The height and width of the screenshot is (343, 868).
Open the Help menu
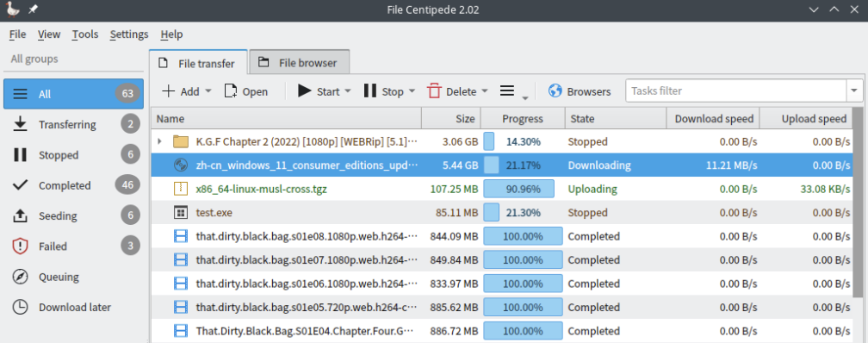(x=171, y=34)
